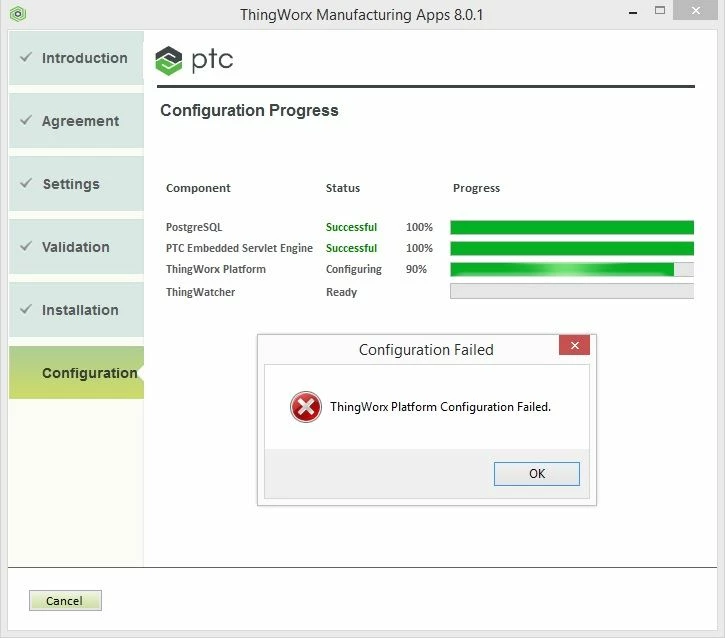Click the 'Status' column header
Image resolution: width=725 pixels, height=638 pixels.
(343, 188)
